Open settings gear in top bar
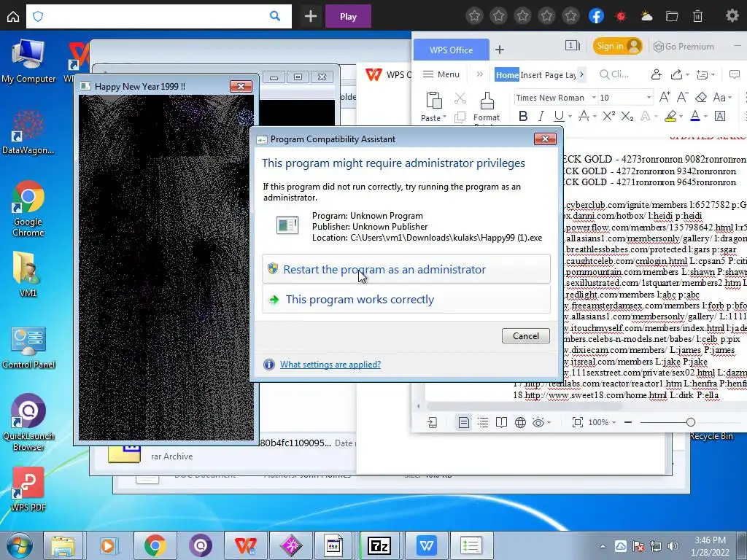 (x=732, y=16)
